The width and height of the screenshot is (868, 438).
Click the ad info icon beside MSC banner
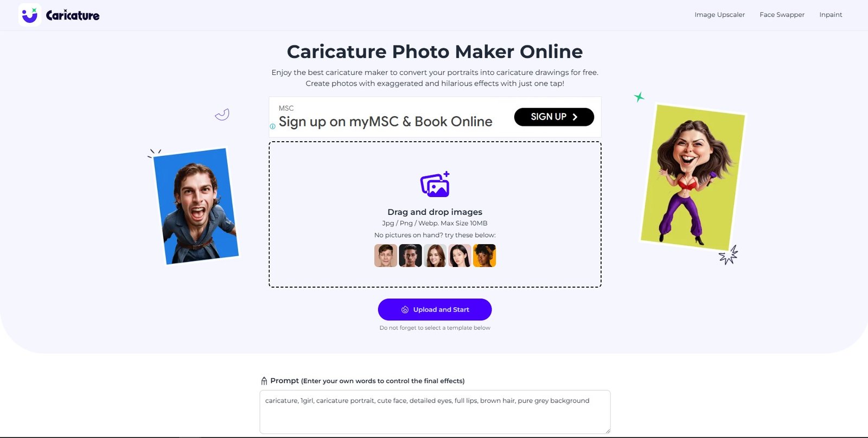(272, 126)
